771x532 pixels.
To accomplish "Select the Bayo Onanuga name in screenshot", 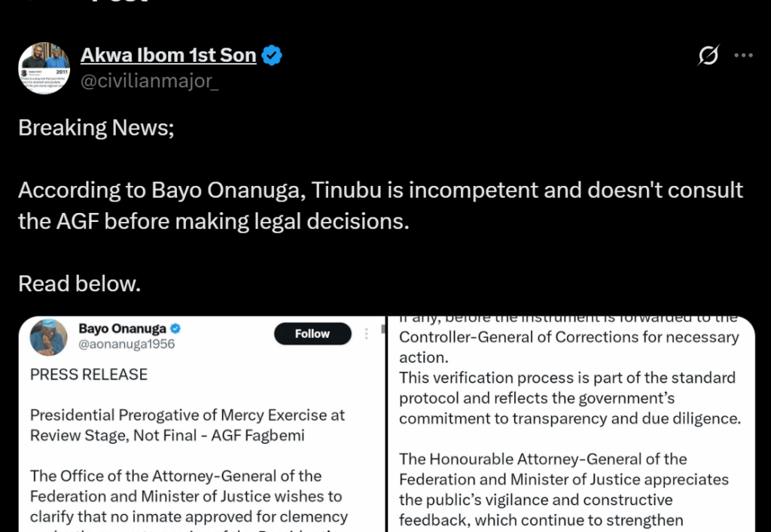I will point(122,329).
